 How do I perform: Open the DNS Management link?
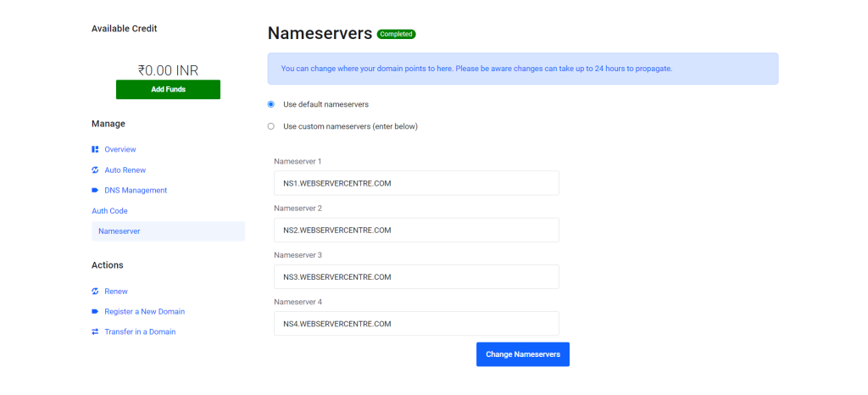(136, 191)
